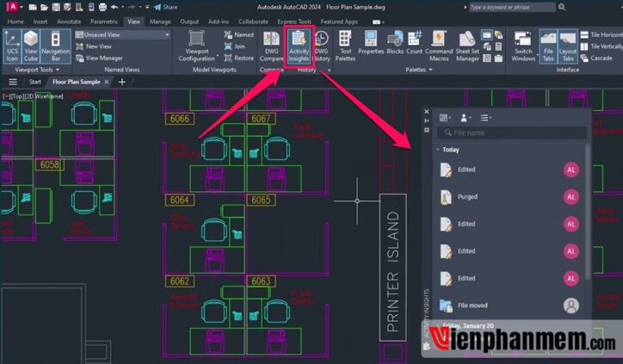Click the Open folder icon in quick access toolbar
This screenshot has width=623, height=364.
click(x=44, y=7)
